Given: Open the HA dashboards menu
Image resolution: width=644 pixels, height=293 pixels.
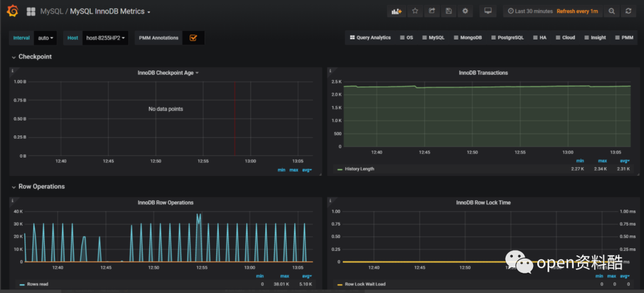Looking at the screenshot, I should tap(540, 38).
